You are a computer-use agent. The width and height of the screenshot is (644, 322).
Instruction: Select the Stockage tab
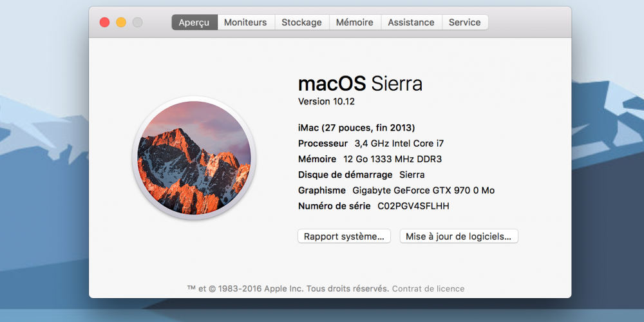click(301, 22)
